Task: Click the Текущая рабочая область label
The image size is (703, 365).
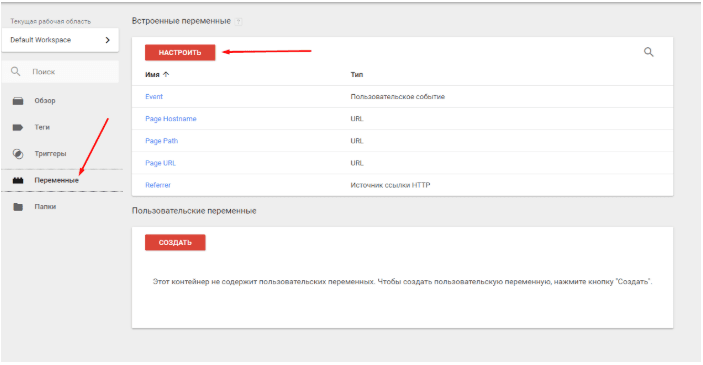Action: point(51,21)
